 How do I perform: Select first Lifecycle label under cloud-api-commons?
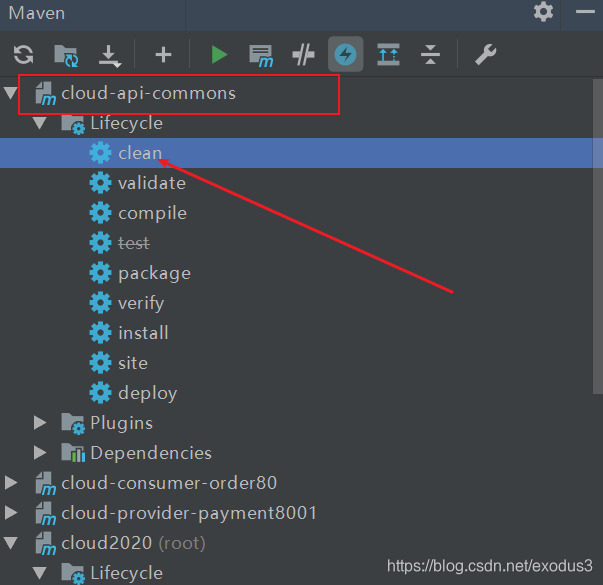(127, 123)
